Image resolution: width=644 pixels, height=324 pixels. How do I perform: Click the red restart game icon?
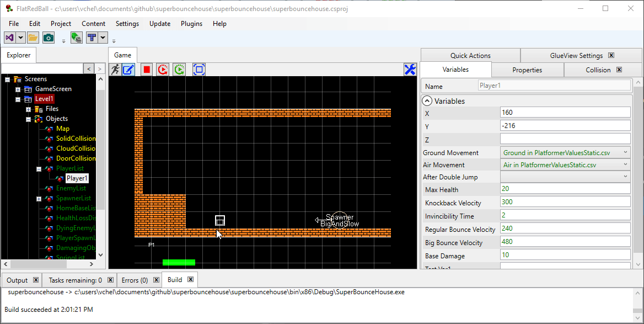point(163,70)
